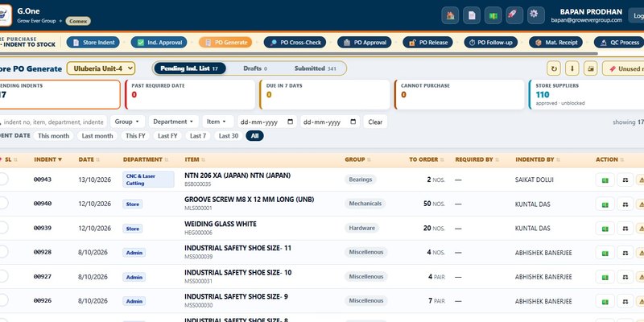Click green cash action for indent 00927
This screenshot has width=644, height=322.
[x=605, y=277]
